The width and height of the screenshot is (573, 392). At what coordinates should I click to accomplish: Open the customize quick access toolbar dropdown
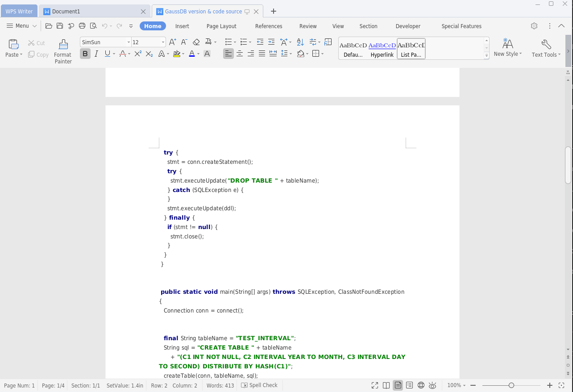131,26
